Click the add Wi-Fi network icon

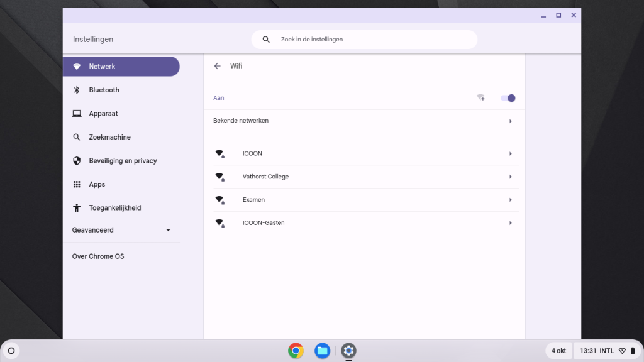(x=480, y=98)
